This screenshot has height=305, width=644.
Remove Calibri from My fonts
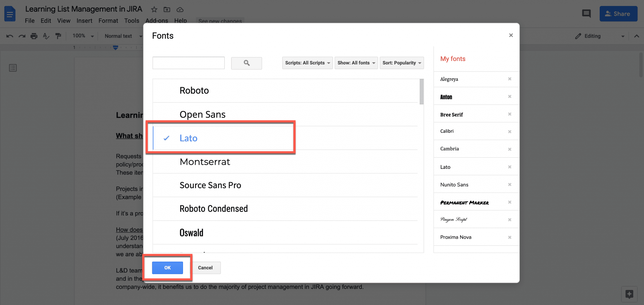coord(510,131)
